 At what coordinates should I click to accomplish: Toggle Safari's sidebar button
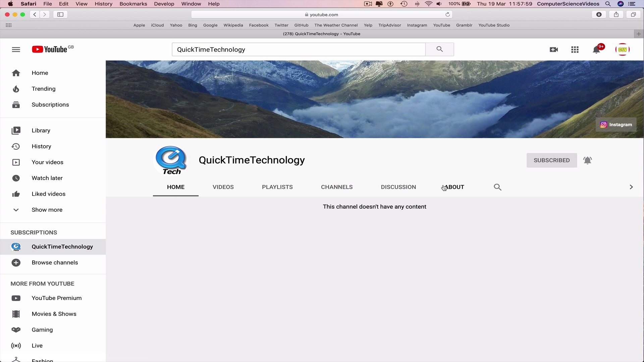click(x=60, y=14)
